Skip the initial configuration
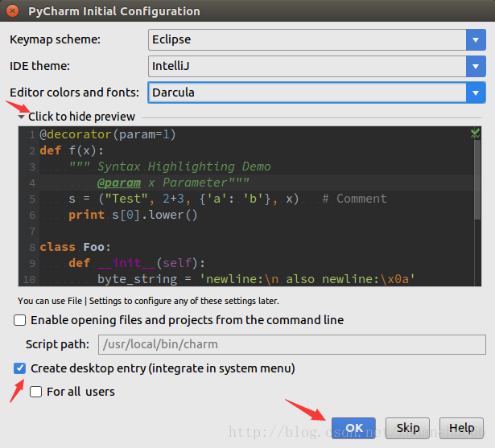 [407, 428]
